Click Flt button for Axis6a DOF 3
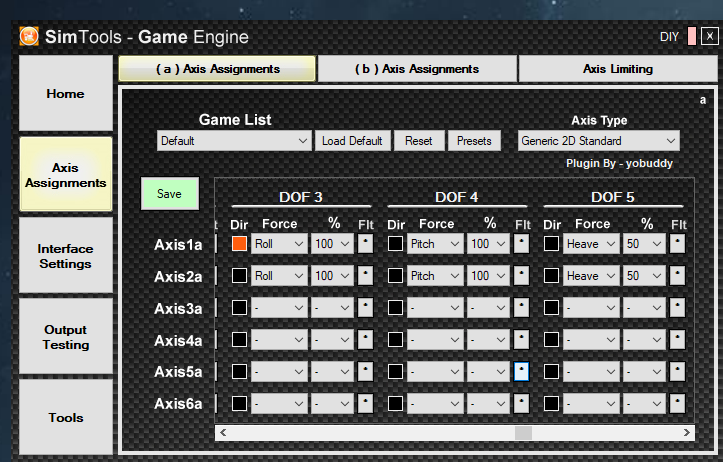Viewport: 723px width, 462px height. tap(365, 403)
